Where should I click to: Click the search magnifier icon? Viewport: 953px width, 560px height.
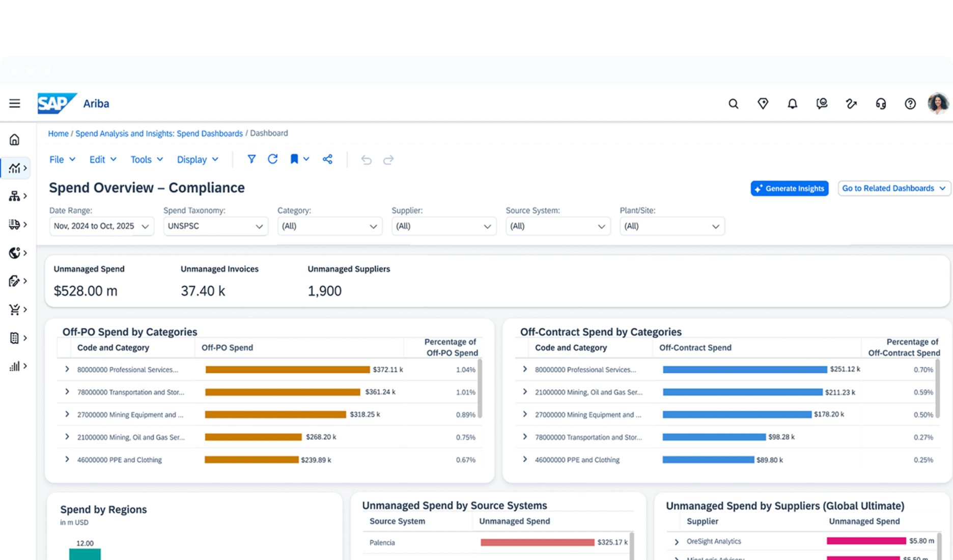pyautogui.click(x=733, y=104)
